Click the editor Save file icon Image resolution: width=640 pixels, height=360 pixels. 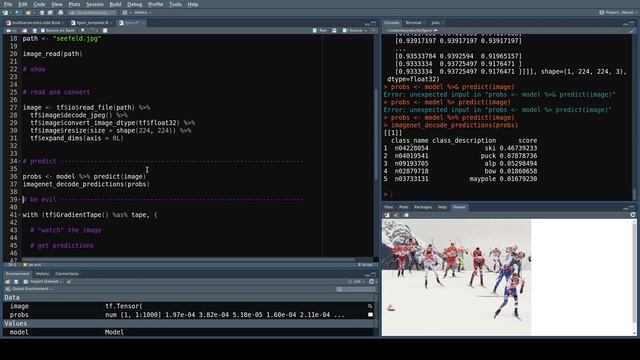(35, 31)
